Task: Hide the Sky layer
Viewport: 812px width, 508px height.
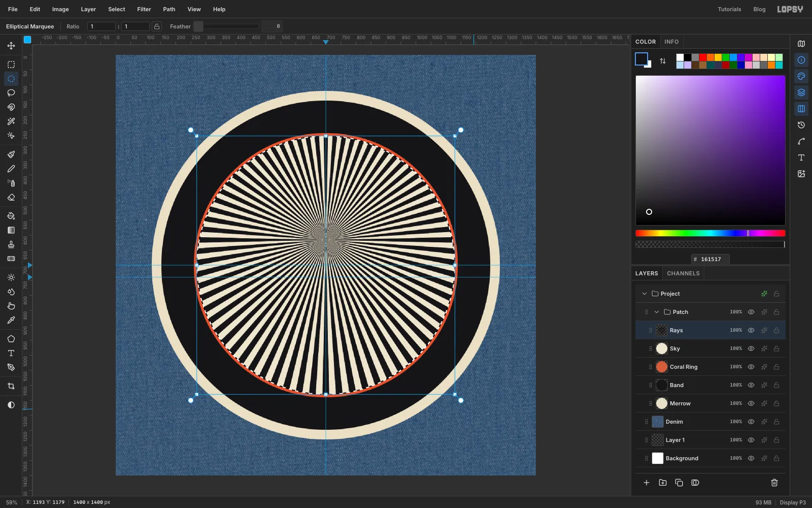Action: pos(751,348)
